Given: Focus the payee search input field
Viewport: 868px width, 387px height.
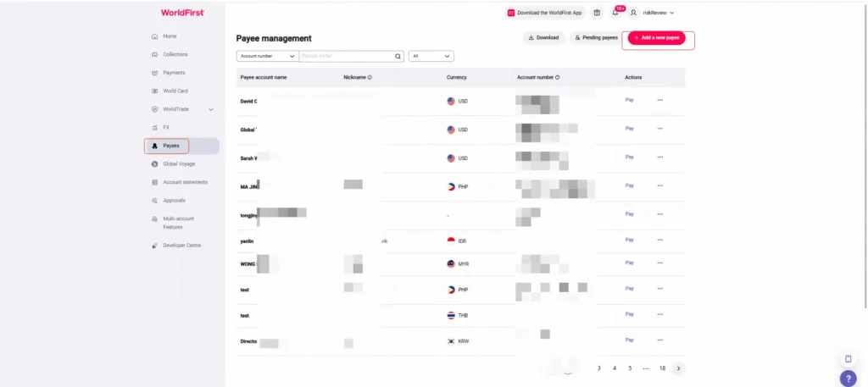Looking at the screenshot, I should point(347,57).
